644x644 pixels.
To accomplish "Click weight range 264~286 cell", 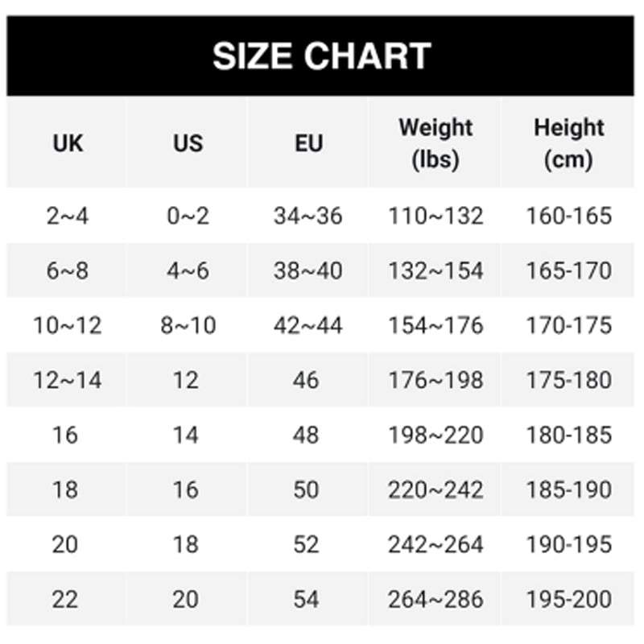I will coord(436,599).
